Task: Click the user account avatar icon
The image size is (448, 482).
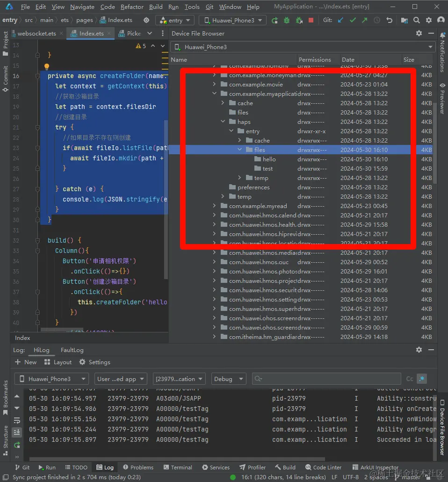Action: (441, 20)
